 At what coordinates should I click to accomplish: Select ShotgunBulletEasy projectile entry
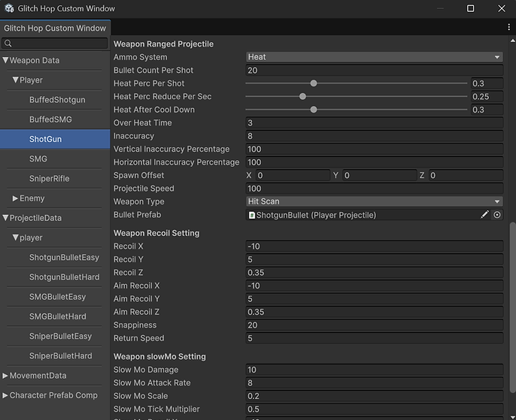[62, 258]
